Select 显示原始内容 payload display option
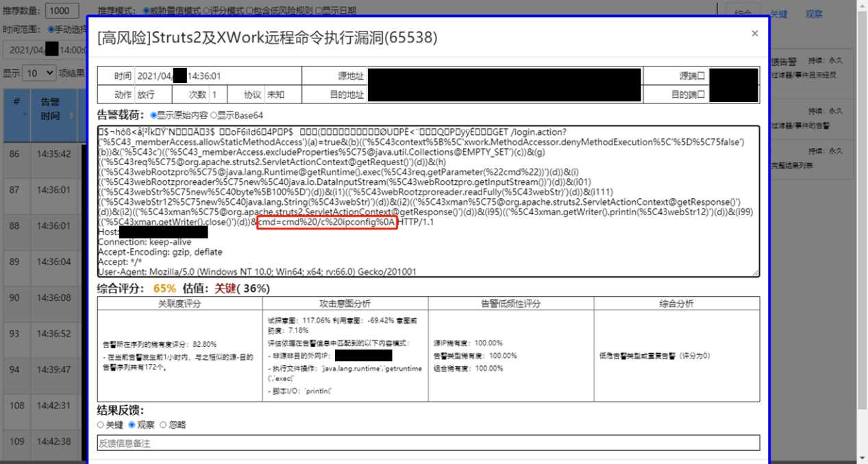The width and height of the screenshot is (868, 464). click(x=152, y=115)
